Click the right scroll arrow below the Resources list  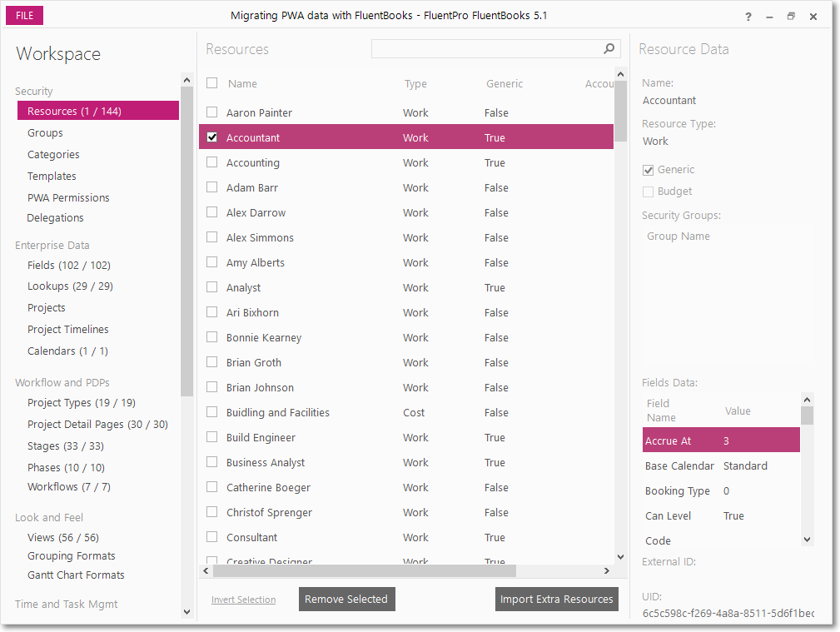[606, 570]
